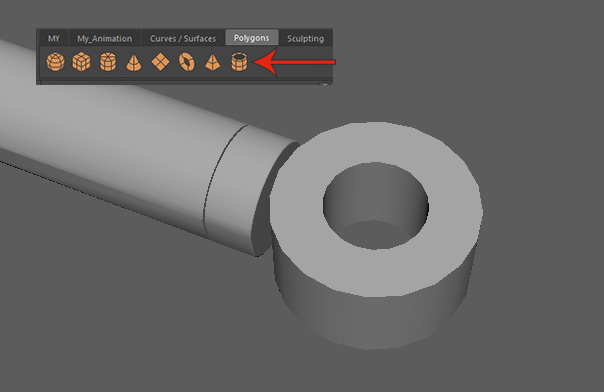Screen dimensions: 604x392
Task: Create a polygon plane from the shelf
Action: coord(160,62)
